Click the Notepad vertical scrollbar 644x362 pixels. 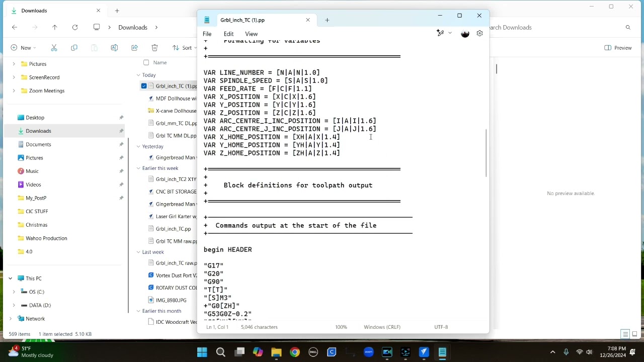tap(486, 153)
